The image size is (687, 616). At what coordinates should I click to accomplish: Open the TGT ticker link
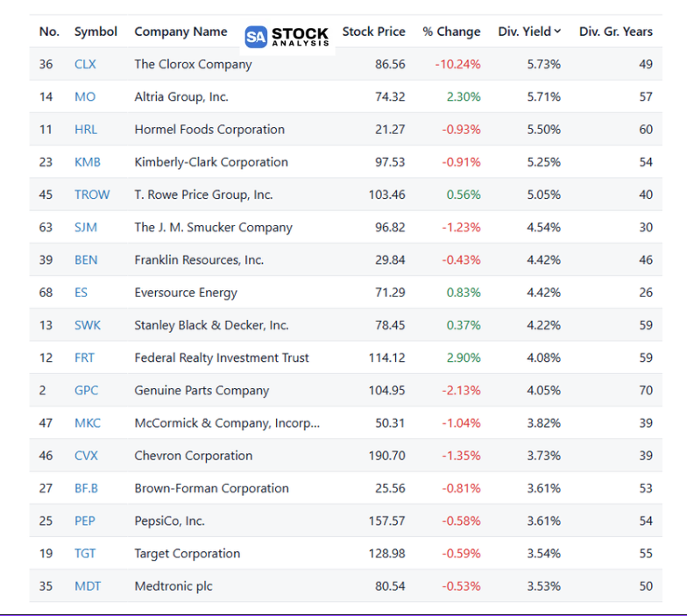(84, 554)
